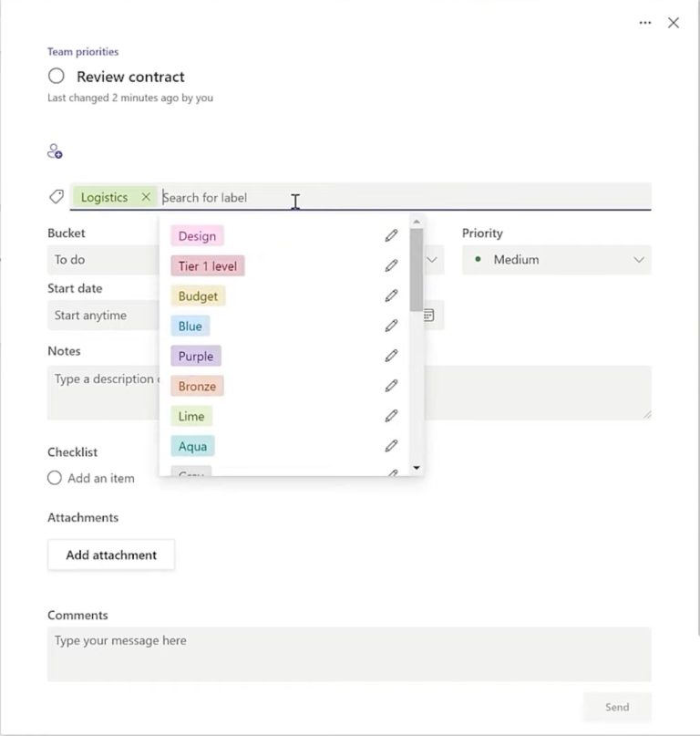Mark Review contract as complete

(56, 76)
